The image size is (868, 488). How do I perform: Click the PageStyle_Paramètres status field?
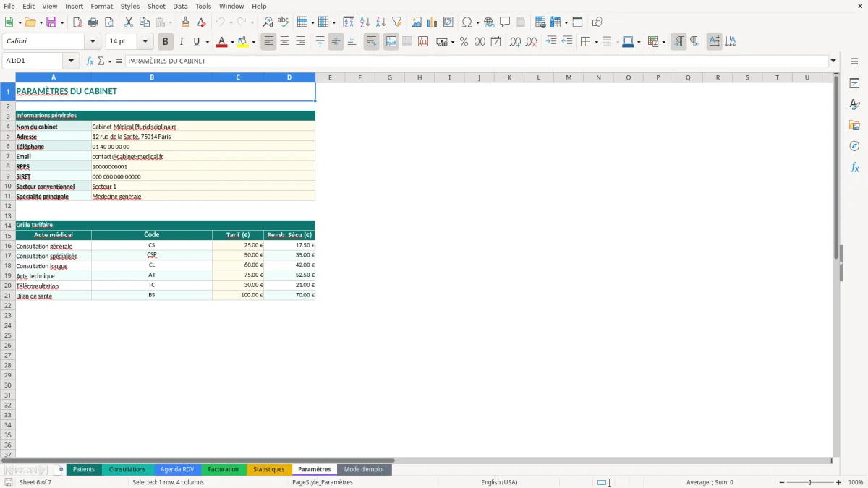pos(323,482)
